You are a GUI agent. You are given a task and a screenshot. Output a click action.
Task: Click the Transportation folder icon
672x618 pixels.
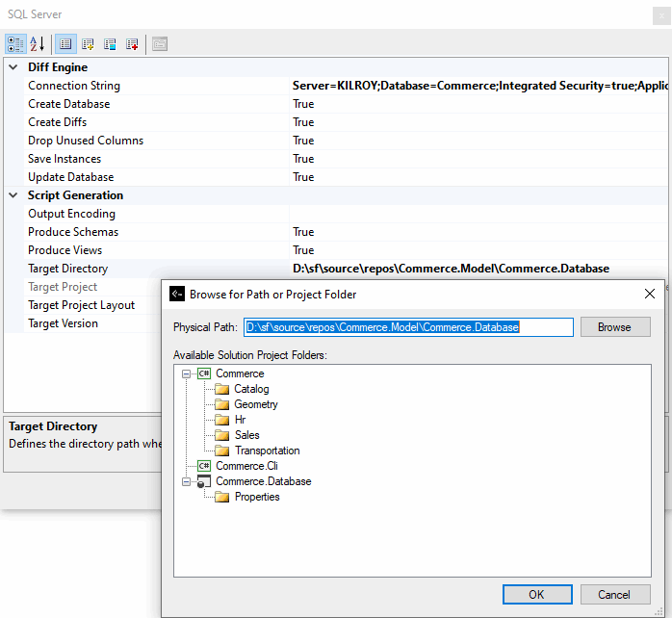[x=222, y=451]
